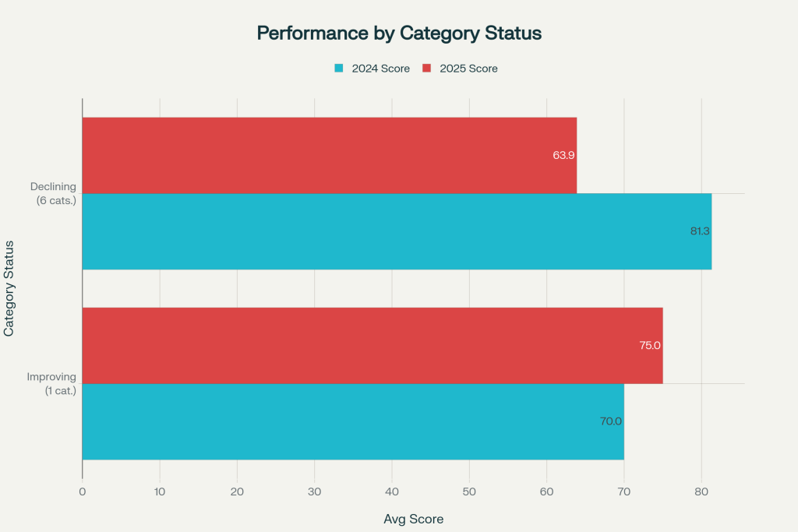Click the 70.0 data label
The image size is (798, 532).
click(611, 421)
